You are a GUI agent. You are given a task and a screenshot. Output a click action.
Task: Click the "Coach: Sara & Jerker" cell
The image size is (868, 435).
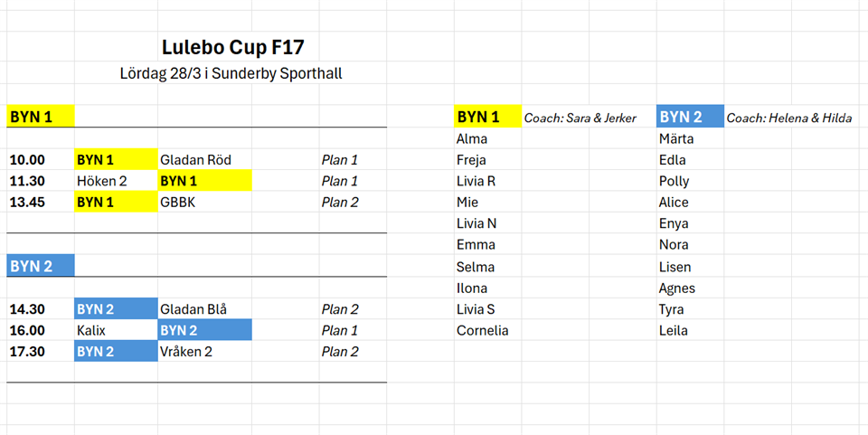[x=580, y=118]
